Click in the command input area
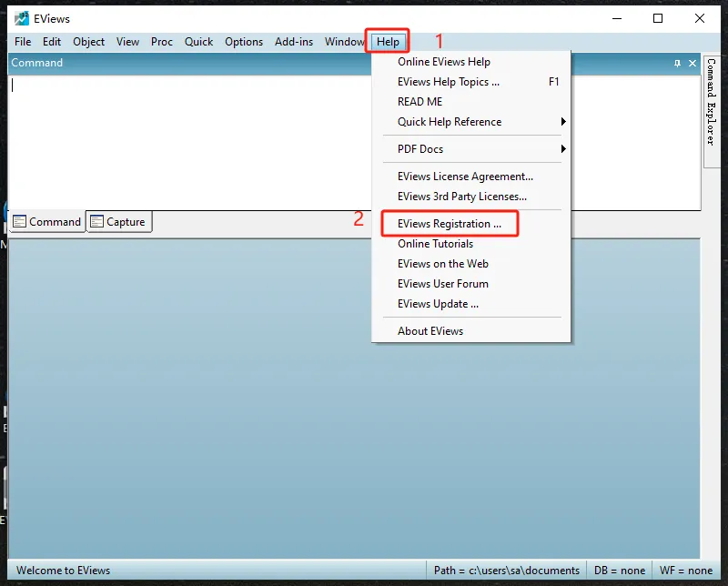Image resolution: width=728 pixels, height=586 pixels. tap(190, 143)
